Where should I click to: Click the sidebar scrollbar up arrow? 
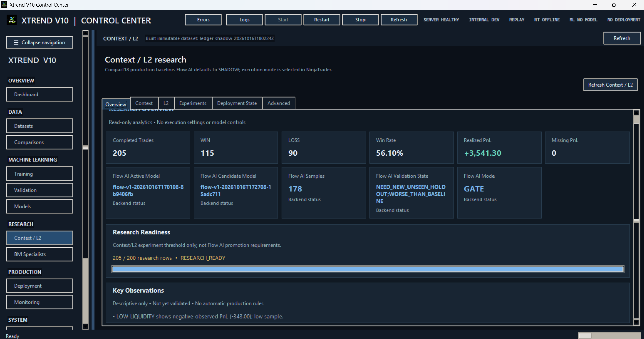(x=85, y=33)
